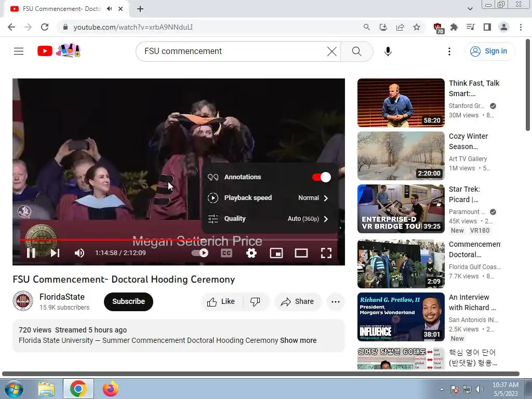Reload the current page
Viewport: 532px width, 399px height.
(x=45, y=27)
